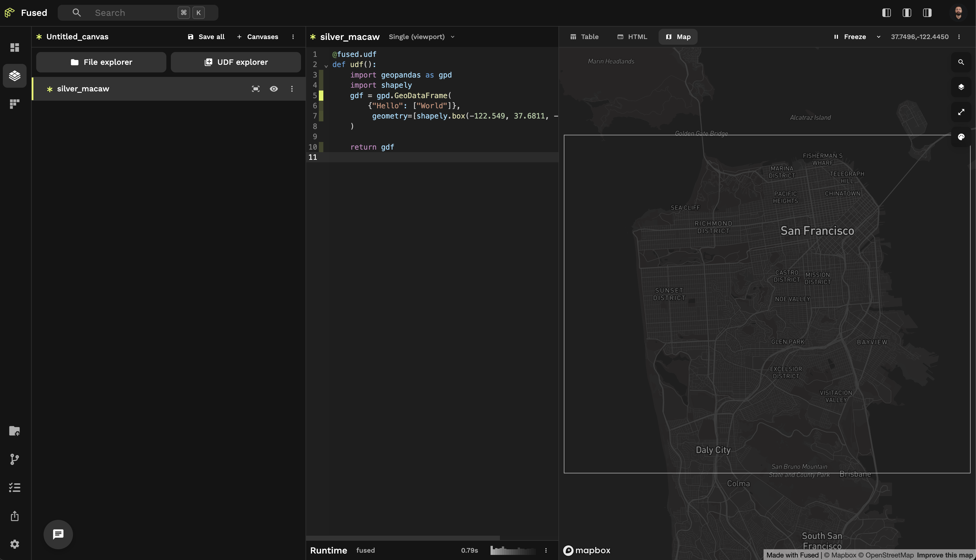Click the Search input field
The width and height of the screenshot is (976, 560).
131,13
